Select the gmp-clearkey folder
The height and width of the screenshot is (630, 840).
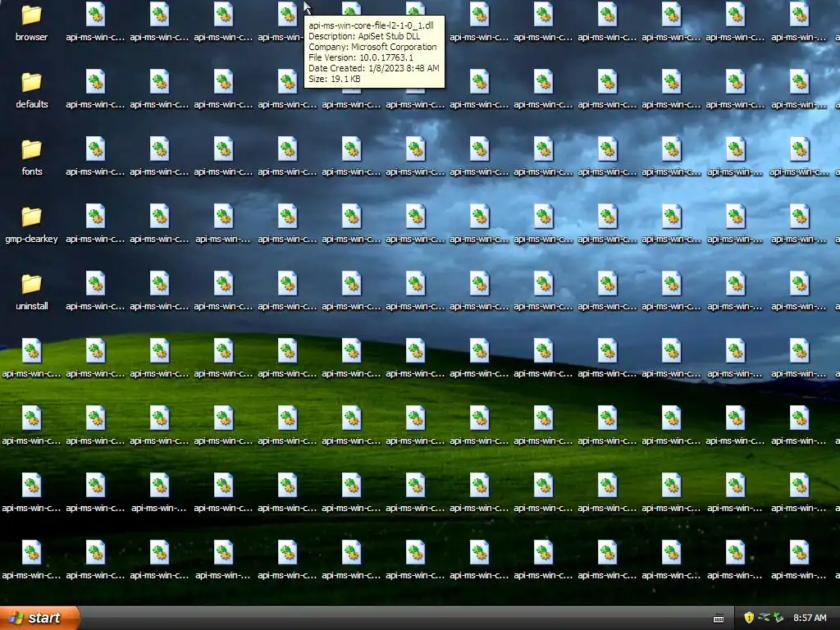[x=32, y=225]
